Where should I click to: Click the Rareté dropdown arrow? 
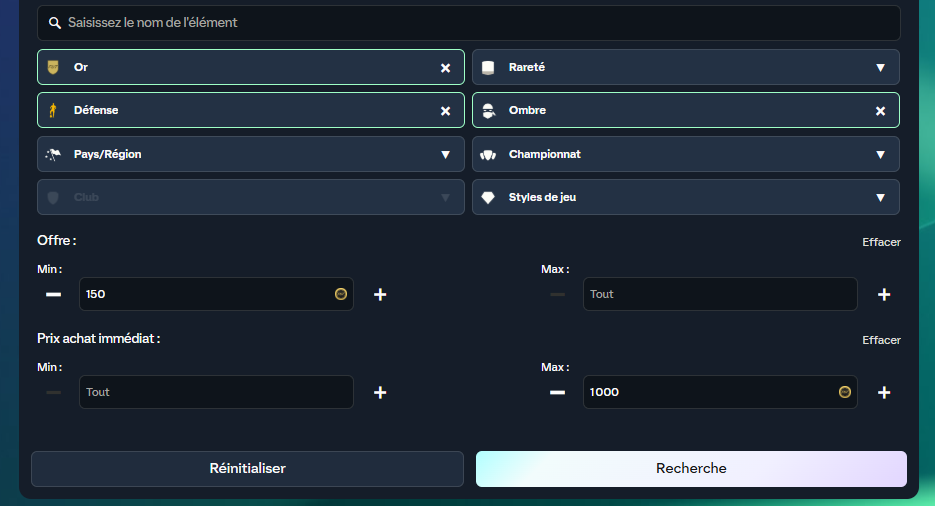[x=880, y=68]
